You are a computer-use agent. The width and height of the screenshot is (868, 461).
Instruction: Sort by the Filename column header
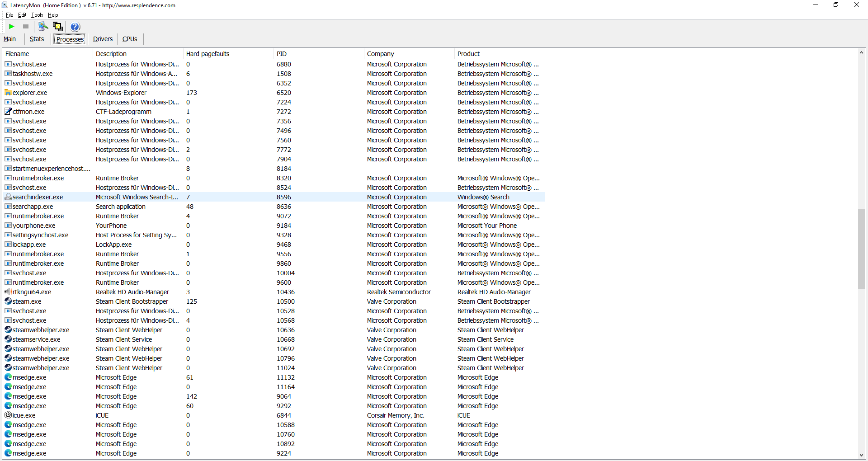[47, 54]
